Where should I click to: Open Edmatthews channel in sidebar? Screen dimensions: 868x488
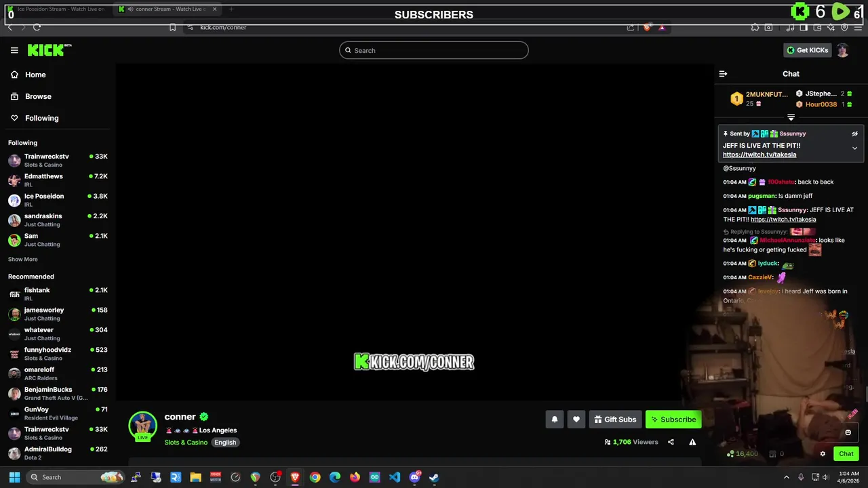tap(58, 180)
